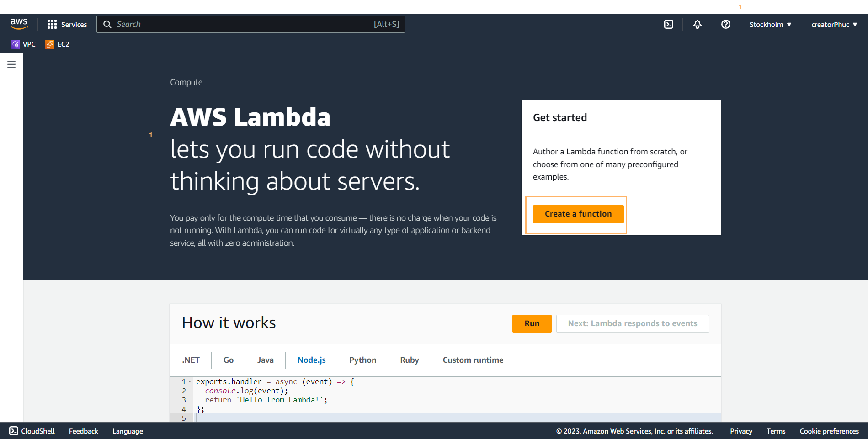The height and width of the screenshot is (439, 868).
Task: Click the 2023 Amazon Web Services copyright text
Action: [634, 431]
